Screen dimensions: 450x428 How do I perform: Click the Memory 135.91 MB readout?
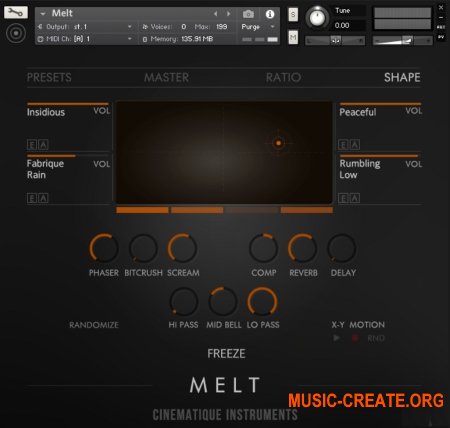[x=178, y=39]
